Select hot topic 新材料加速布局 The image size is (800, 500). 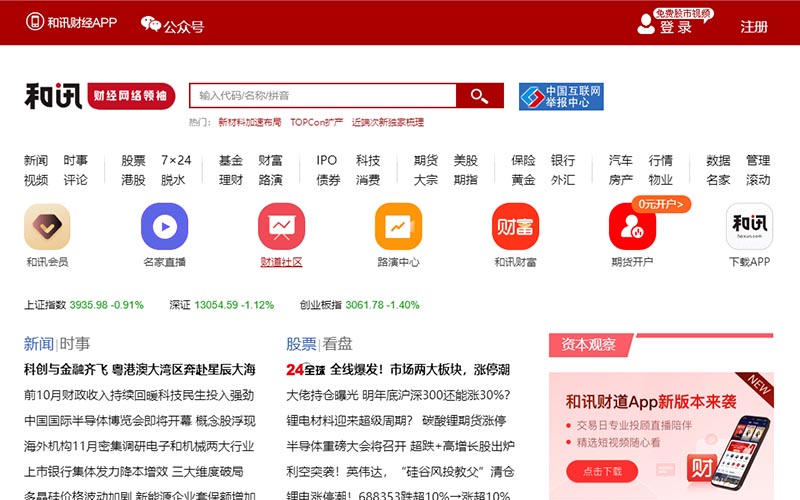pos(250,122)
